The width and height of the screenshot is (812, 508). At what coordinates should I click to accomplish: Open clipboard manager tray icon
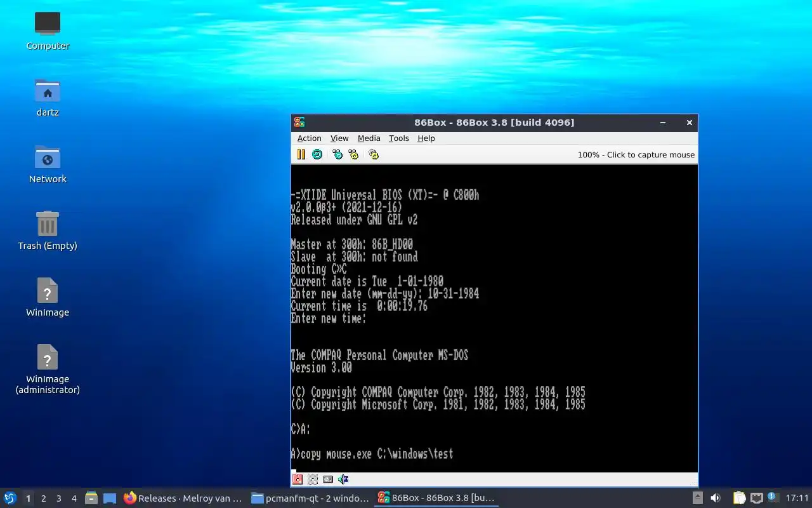point(739,498)
